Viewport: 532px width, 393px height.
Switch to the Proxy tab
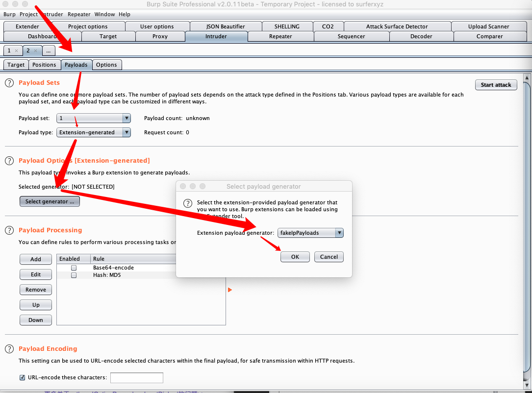click(160, 36)
